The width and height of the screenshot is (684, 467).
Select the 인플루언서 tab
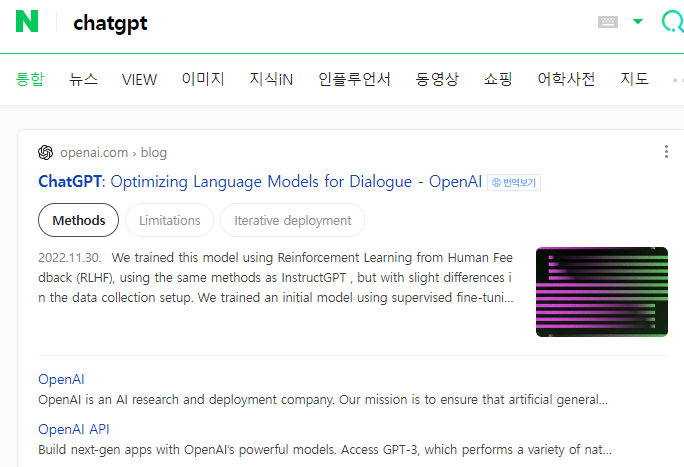(x=354, y=79)
